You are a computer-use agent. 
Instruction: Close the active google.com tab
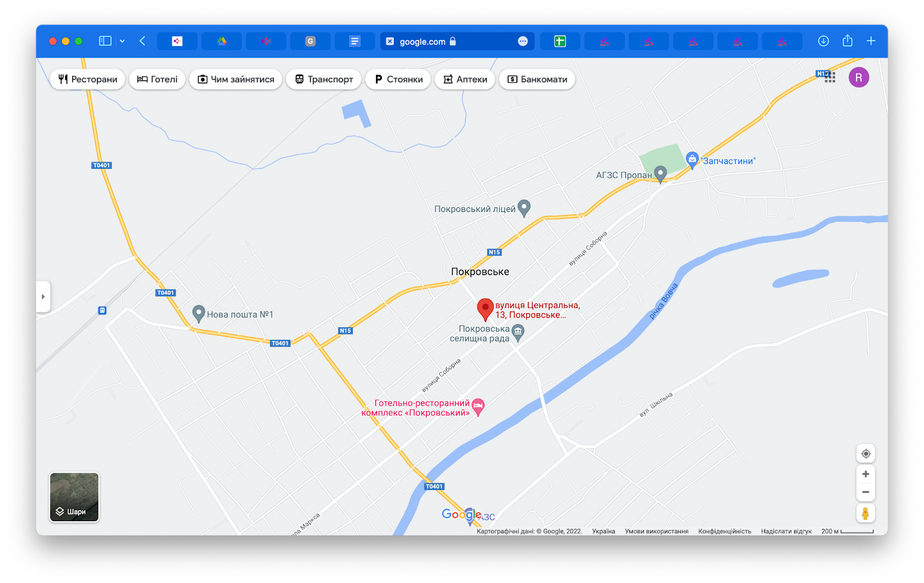coord(390,42)
